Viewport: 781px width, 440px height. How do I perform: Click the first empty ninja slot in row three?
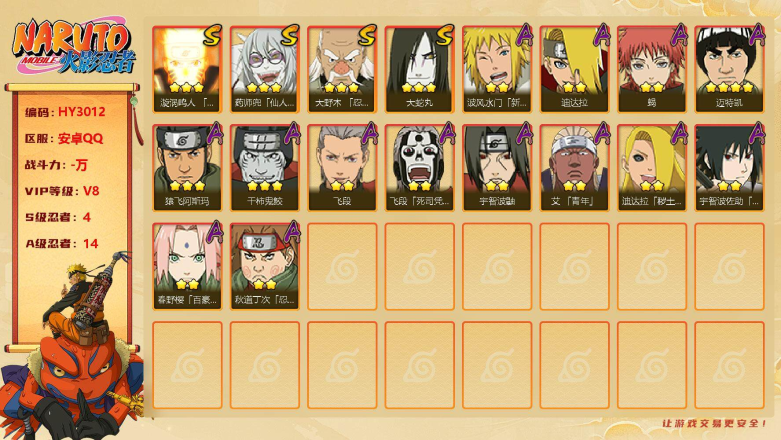click(x=342, y=266)
